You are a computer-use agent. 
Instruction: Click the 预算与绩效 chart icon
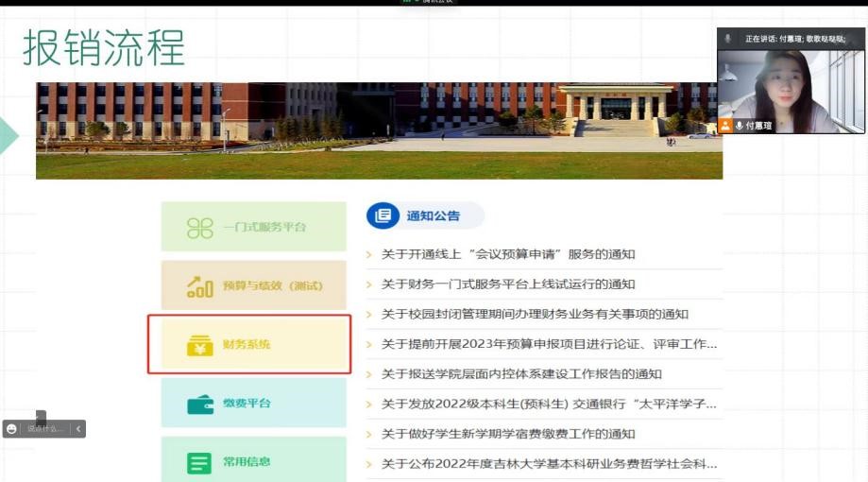[x=200, y=285]
